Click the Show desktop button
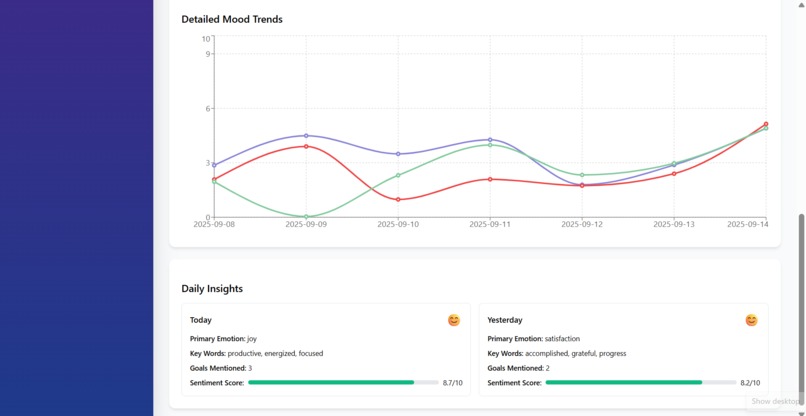Screen dimensions: 806x416 coord(775,401)
